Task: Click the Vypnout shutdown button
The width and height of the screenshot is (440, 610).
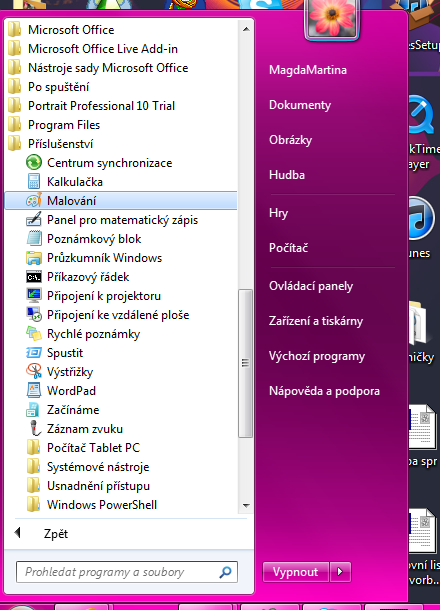Action: coord(296,572)
